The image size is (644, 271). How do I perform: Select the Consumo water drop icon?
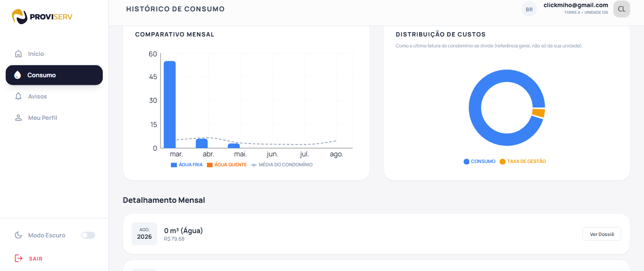pos(18,75)
